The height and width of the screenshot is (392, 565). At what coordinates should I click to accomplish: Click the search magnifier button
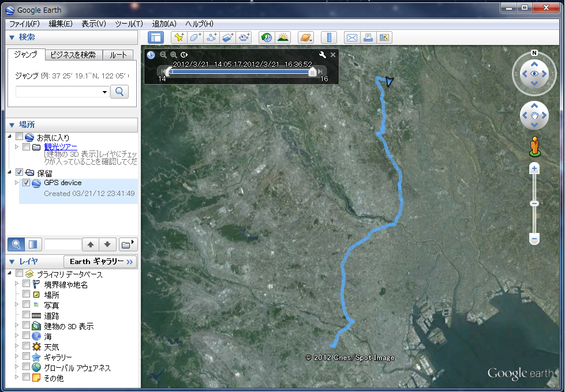click(x=119, y=92)
